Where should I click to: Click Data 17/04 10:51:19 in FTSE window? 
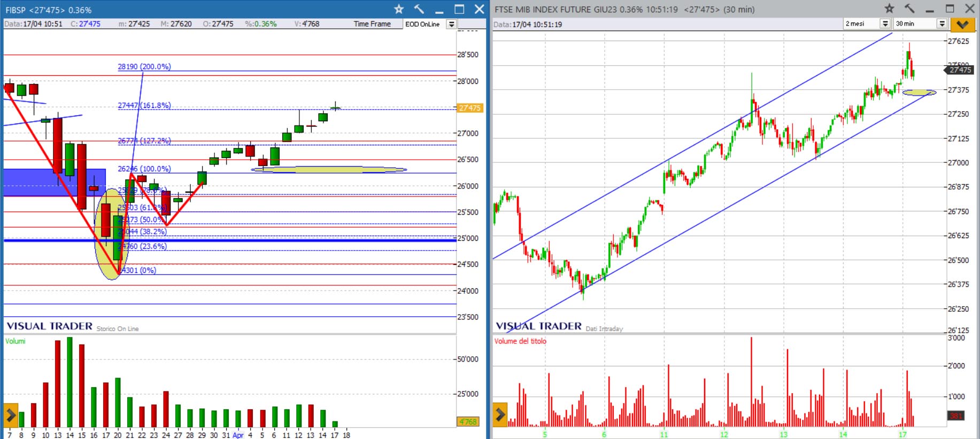528,25
